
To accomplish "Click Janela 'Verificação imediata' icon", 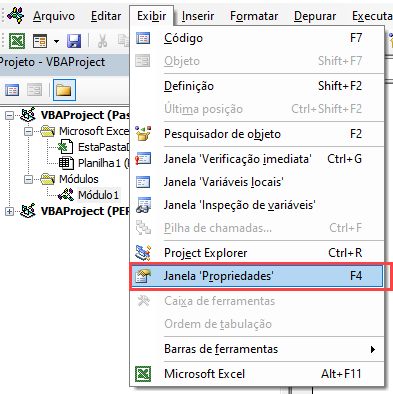I will pos(143,159).
